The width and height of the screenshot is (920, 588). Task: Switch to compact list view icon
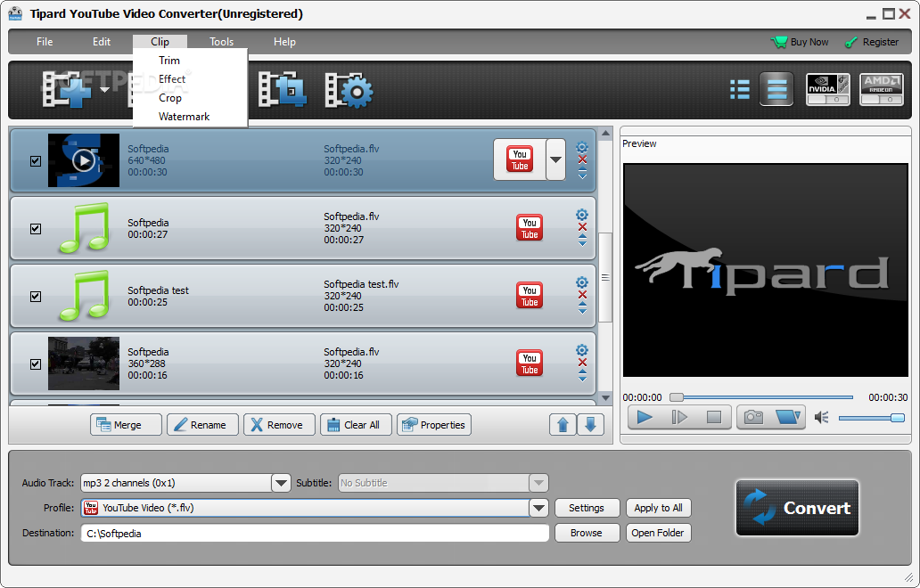point(739,90)
